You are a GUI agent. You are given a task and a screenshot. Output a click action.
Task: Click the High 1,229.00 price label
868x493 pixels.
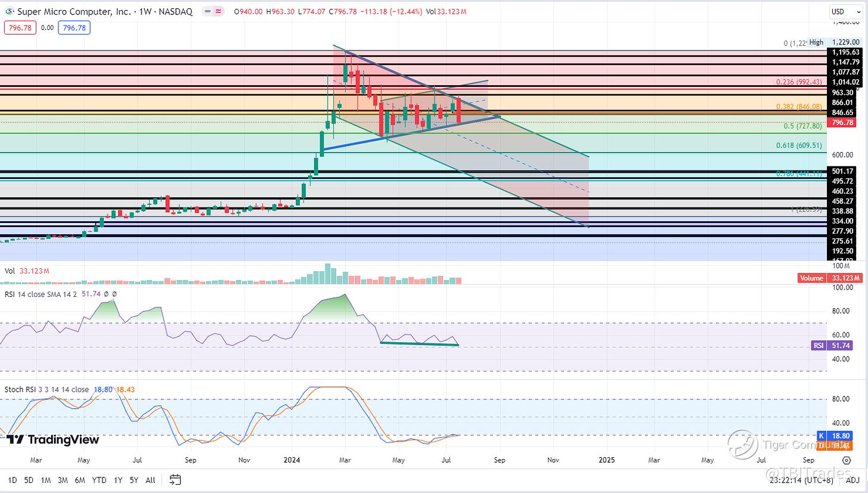(x=834, y=42)
